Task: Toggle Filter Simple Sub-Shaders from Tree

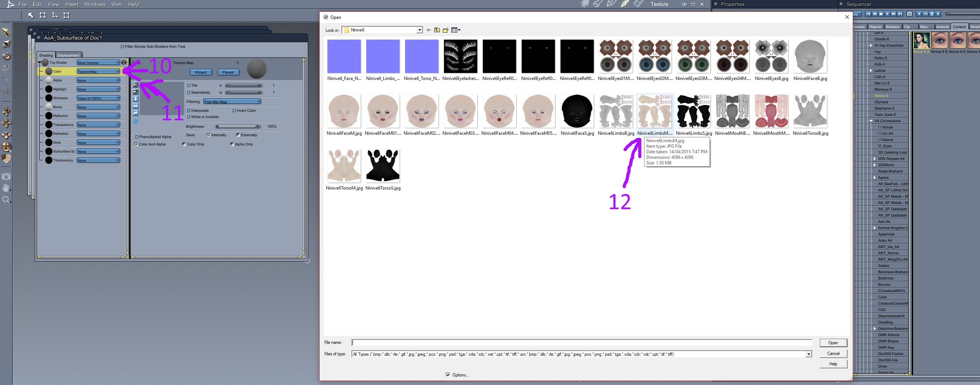Action: click(122, 46)
